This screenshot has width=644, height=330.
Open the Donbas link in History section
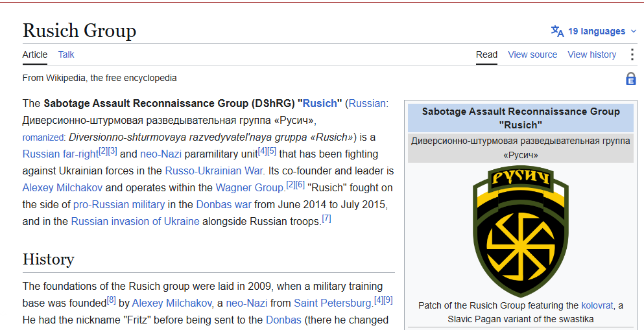point(284,320)
